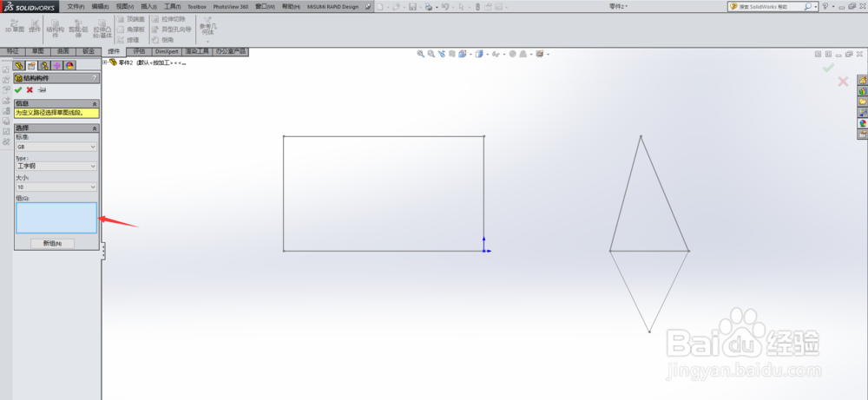The width and height of the screenshot is (868, 400).
Task: Open the ConfigurationManager tab icon
Action: 44,65
